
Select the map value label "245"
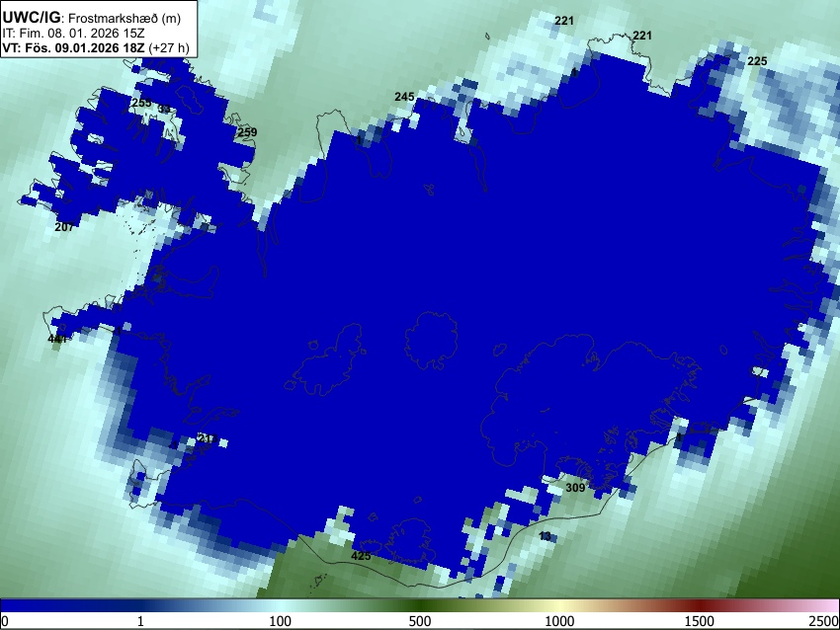click(x=404, y=97)
